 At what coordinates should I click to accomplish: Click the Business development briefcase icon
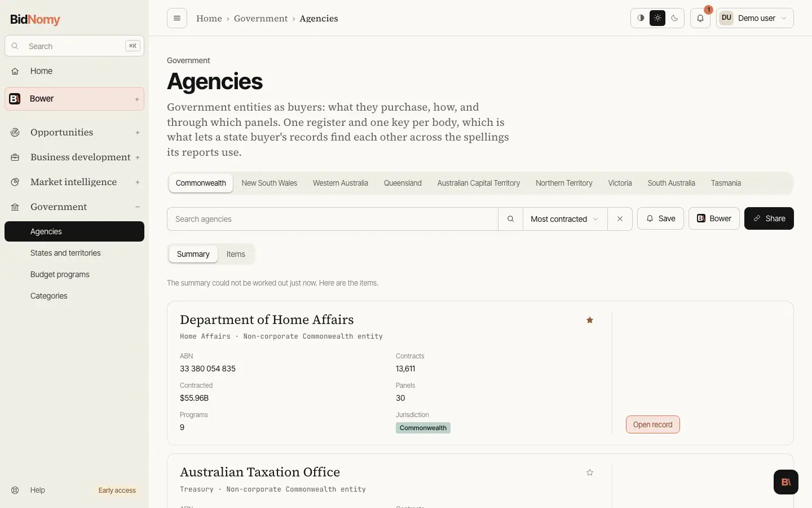[15, 157]
